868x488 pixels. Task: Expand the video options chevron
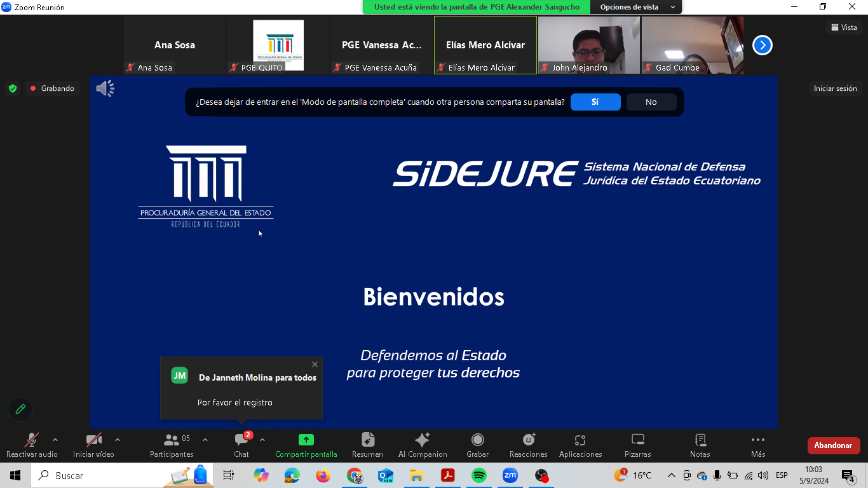[x=118, y=440]
